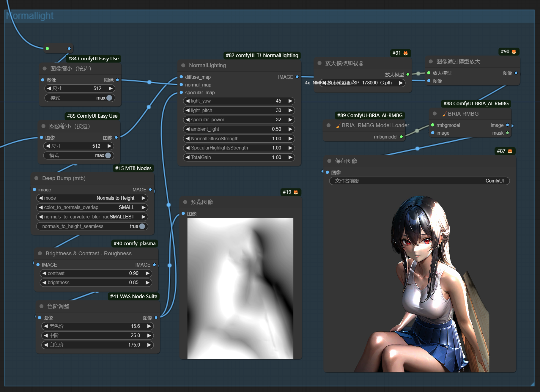540x392 pixels.
Task: Increase TotalGain with its right arrow
Action: [290, 158]
